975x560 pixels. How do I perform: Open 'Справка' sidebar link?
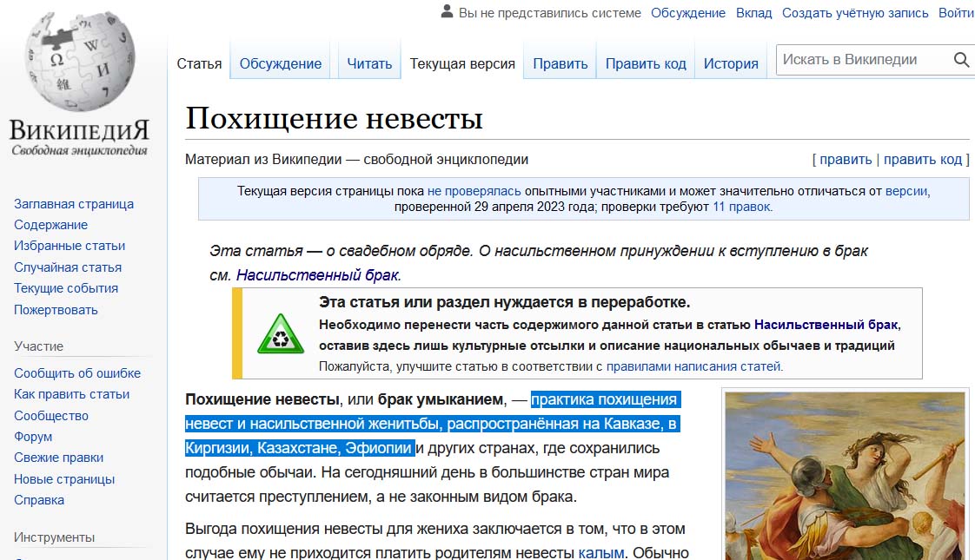coord(38,500)
